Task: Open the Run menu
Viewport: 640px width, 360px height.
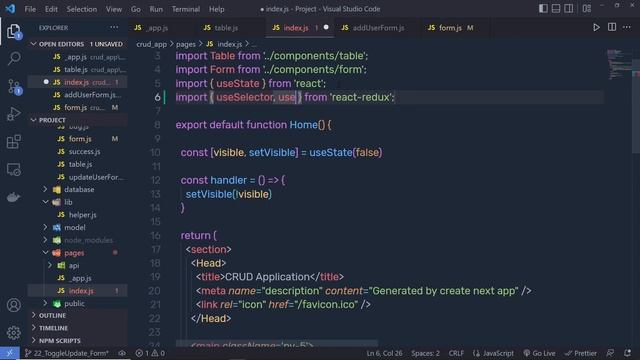Action: point(156,9)
